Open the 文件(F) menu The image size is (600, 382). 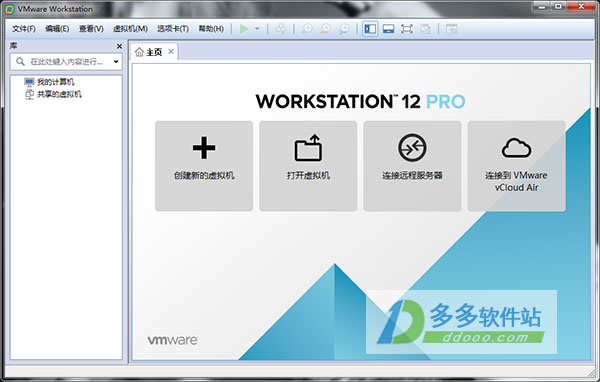coord(24,29)
